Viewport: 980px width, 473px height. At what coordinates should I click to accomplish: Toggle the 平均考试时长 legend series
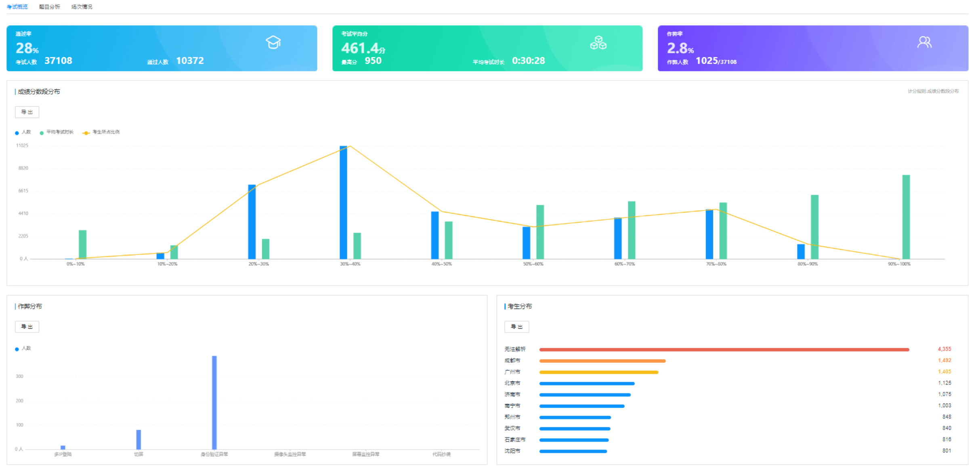[x=57, y=132]
